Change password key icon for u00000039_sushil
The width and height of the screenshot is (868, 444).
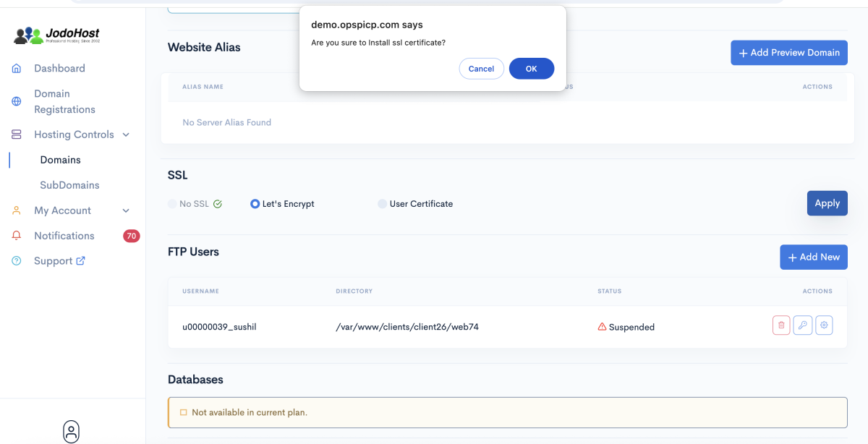pyautogui.click(x=802, y=325)
